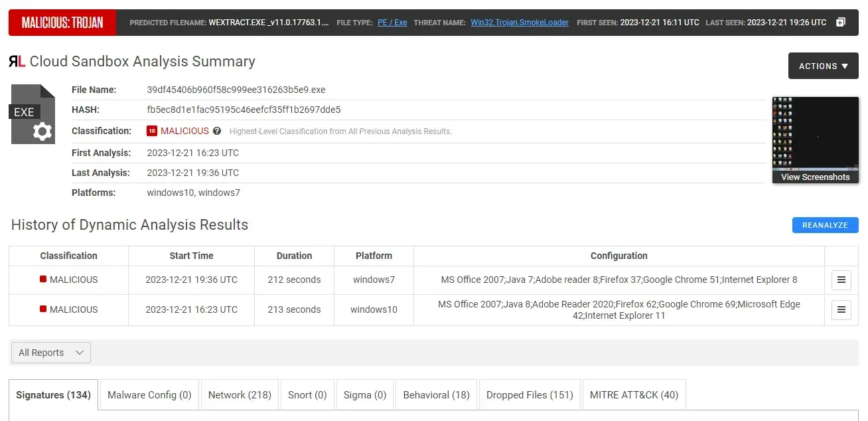Viewport: 868px width, 421px height.
Task: Open the Dropped Files (151) tab
Action: coord(529,394)
